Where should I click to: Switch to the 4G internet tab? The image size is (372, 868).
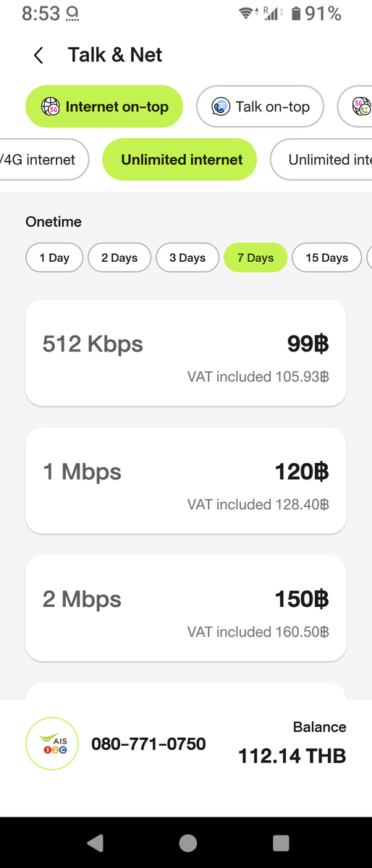pos(43,159)
